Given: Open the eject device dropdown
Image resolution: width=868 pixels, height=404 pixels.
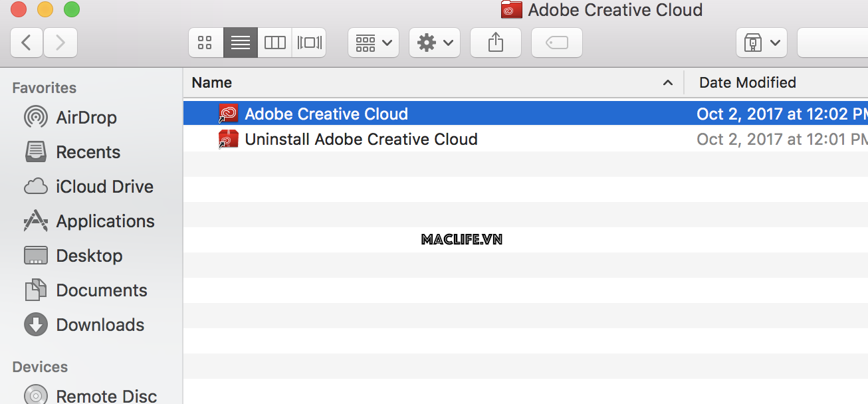Looking at the screenshot, I should click(x=761, y=42).
